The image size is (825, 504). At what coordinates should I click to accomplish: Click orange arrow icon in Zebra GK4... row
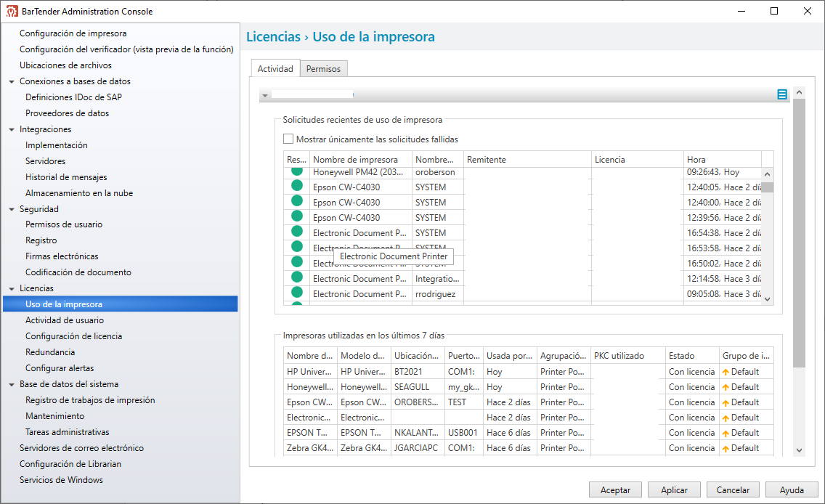coord(726,448)
